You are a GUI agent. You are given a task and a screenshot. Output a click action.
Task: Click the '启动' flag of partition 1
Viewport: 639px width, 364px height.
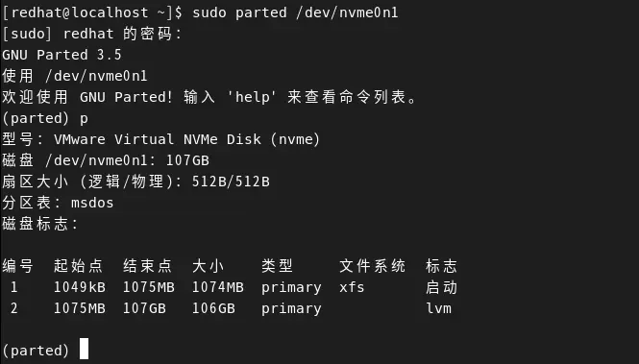click(441, 287)
